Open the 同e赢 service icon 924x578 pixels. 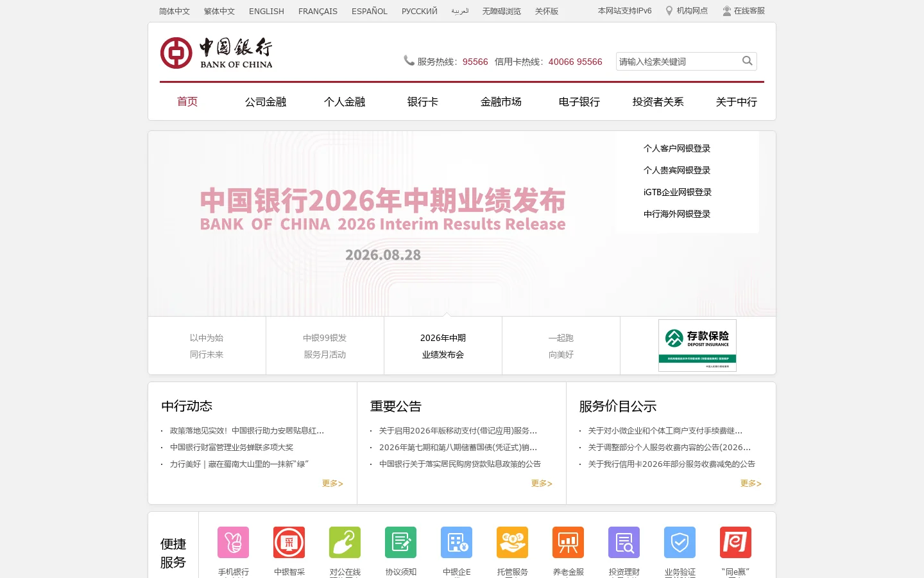(x=735, y=543)
